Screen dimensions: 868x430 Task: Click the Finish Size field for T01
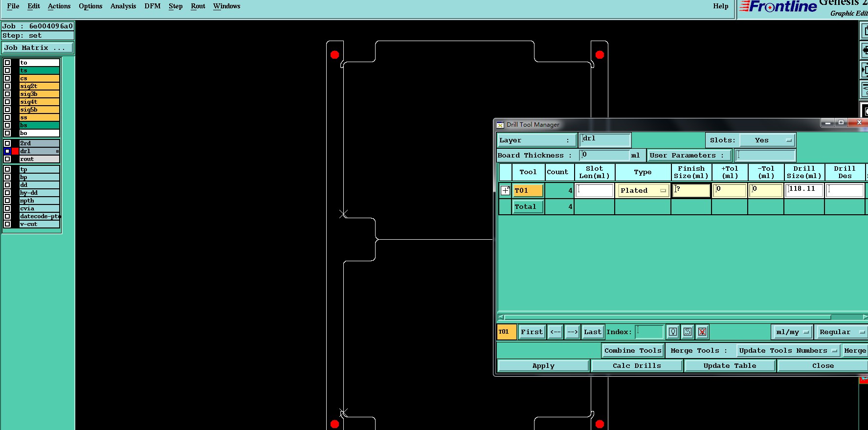tap(691, 190)
